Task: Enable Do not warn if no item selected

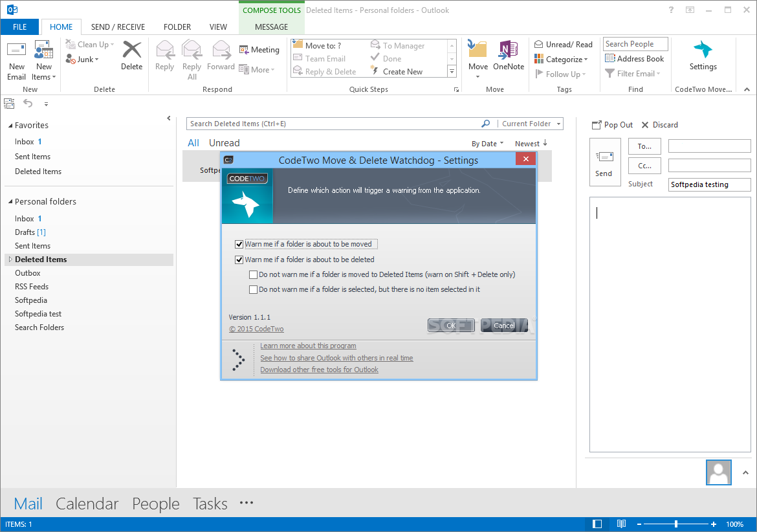Action: point(253,290)
